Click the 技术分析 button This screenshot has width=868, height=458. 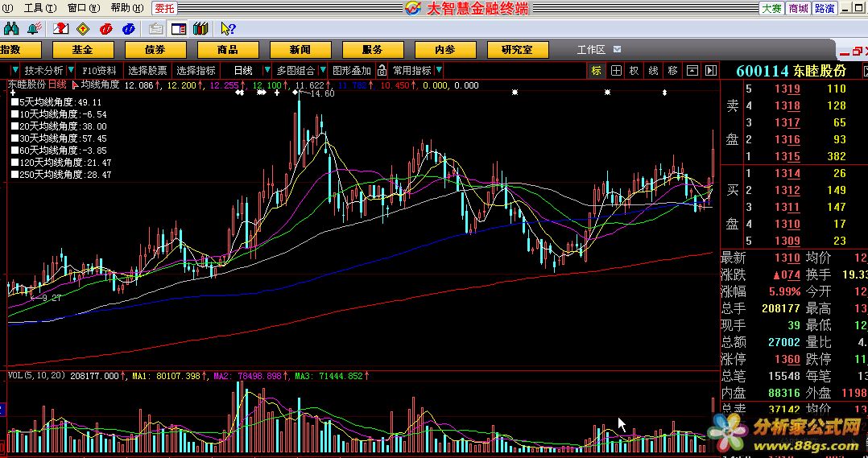click(x=43, y=70)
